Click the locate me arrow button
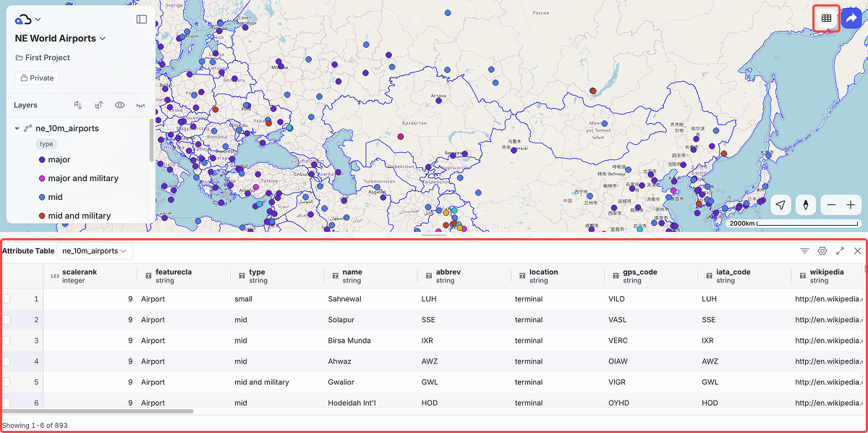868x433 pixels. coord(780,205)
